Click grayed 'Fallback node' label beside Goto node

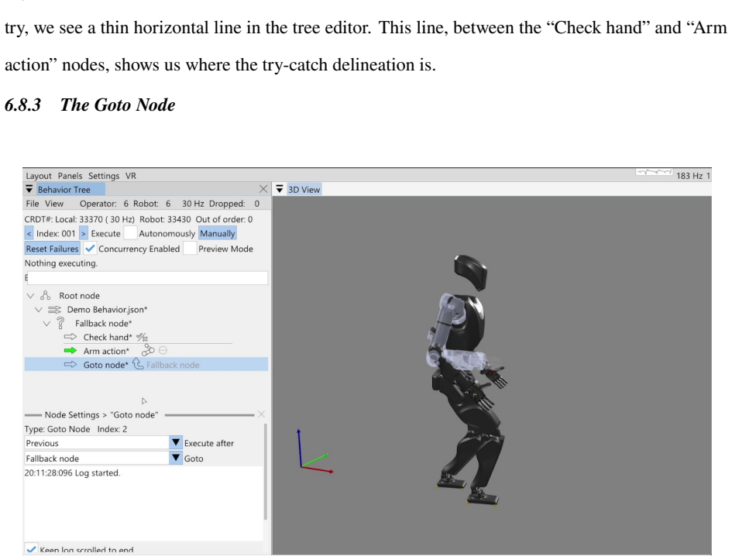173,365
